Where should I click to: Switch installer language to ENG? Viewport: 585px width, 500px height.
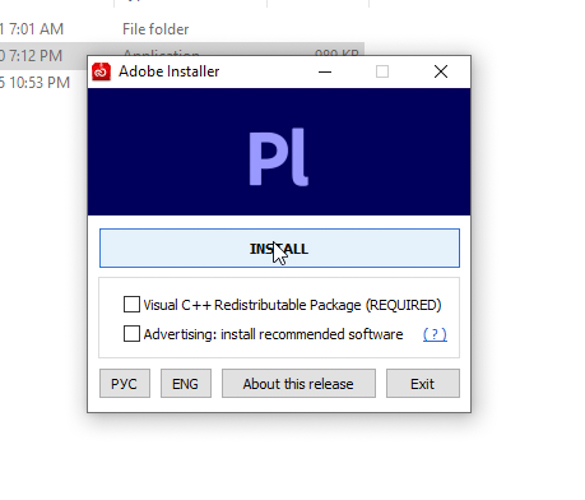(186, 384)
